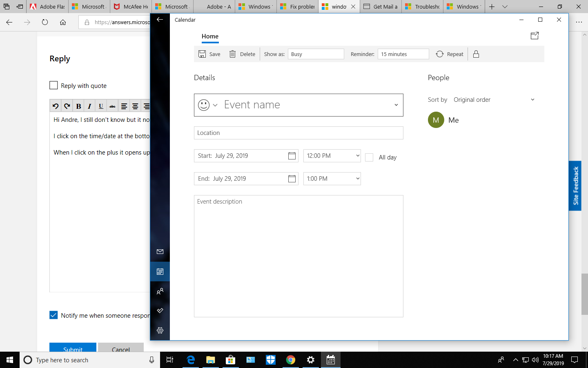Enable the All day option
The image size is (588, 368).
pyautogui.click(x=369, y=157)
